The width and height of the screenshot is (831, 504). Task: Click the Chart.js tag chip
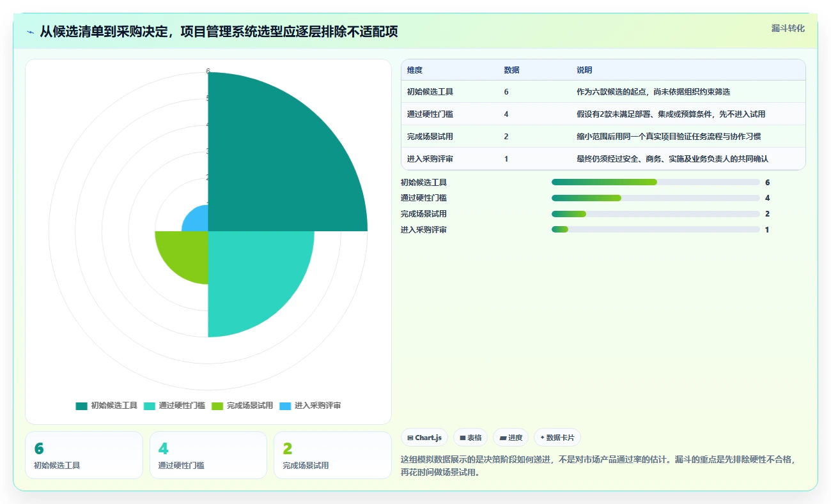pyautogui.click(x=424, y=438)
